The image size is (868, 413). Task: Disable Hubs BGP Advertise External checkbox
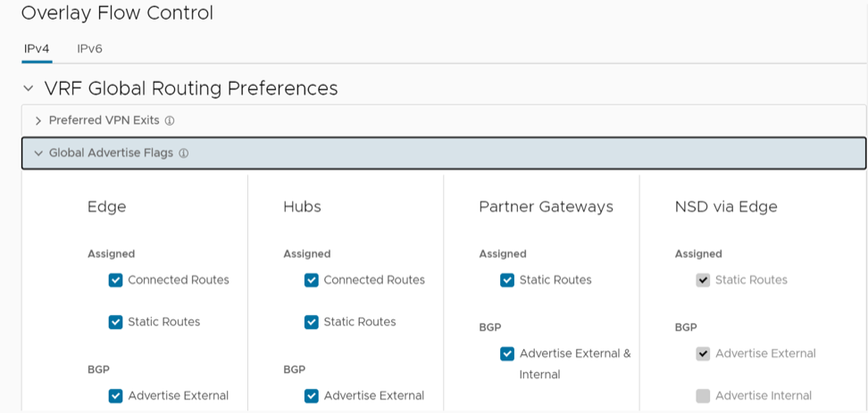312,396
